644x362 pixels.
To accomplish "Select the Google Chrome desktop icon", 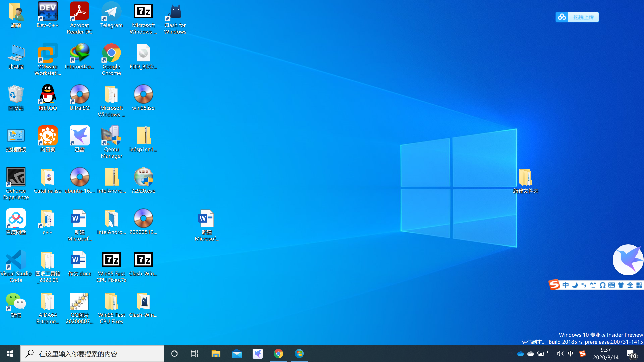I will pyautogui.click(x=111, y=53).
